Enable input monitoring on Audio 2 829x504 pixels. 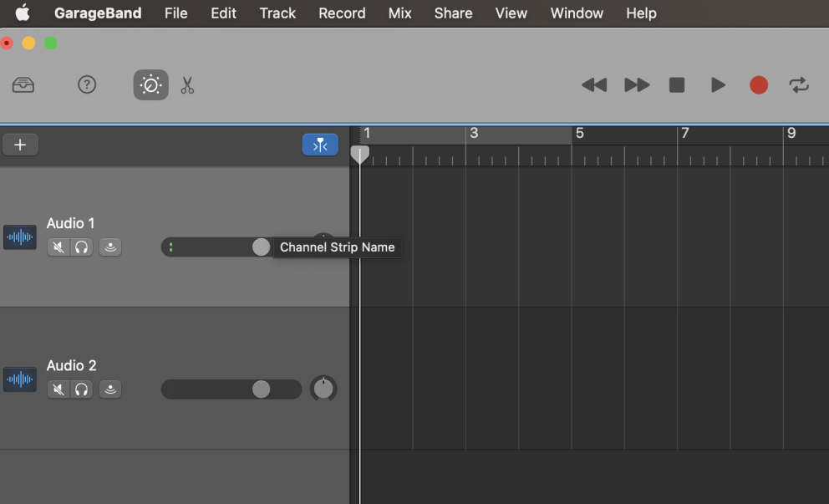(110, 389)
